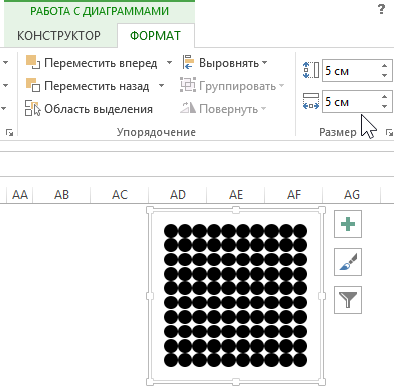
Task: Select column header AD
Action: [178, 194]
